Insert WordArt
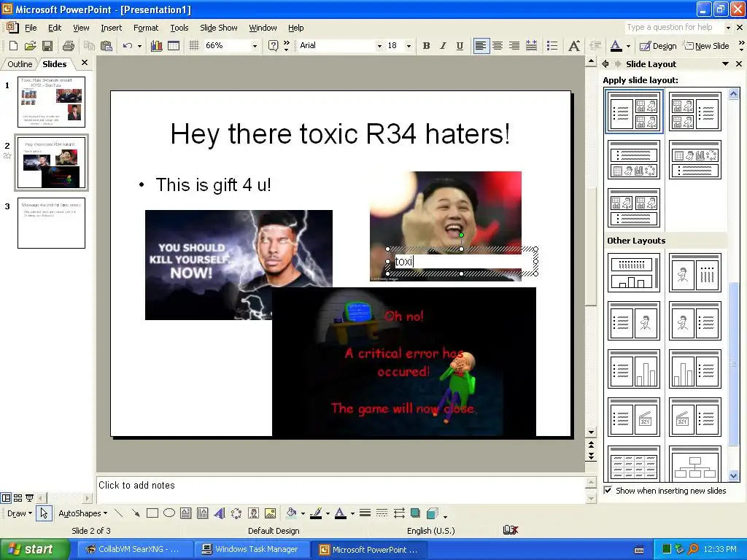This screenshot has height=560, width=747. point(220,513)
